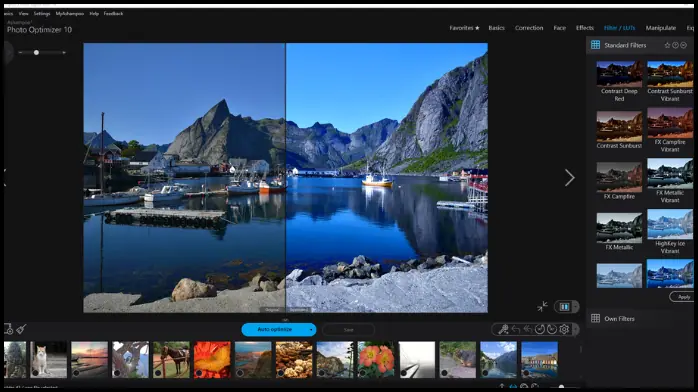698x392 pixels.
Task: Click the up-arrow circle beside Standard Filters
Action: click(675, 45)
